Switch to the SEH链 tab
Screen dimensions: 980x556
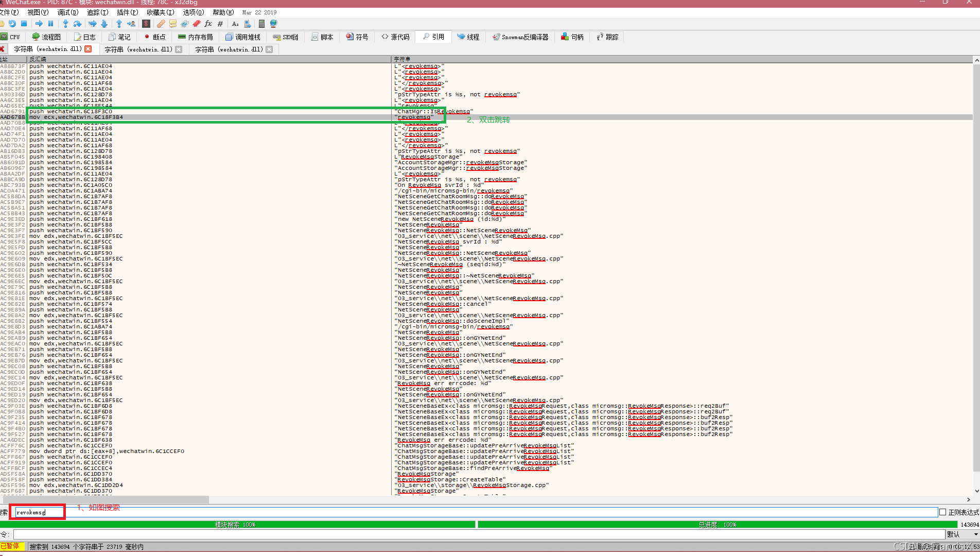pyautogui.click(x=286, y=37)
